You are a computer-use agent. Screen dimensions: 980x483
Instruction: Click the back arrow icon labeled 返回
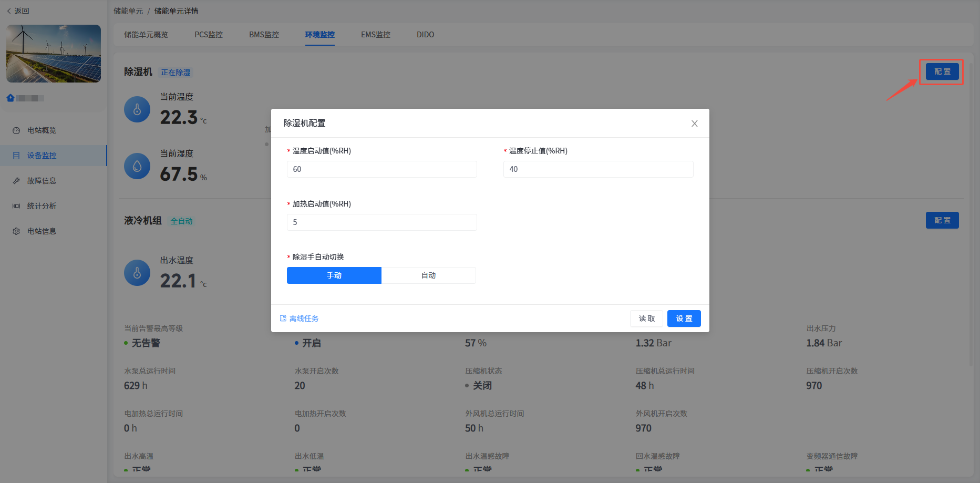pos(9,11)
